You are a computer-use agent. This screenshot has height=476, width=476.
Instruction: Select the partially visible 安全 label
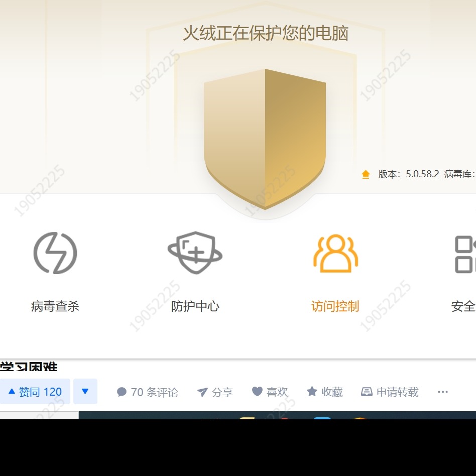pos(463,306)
